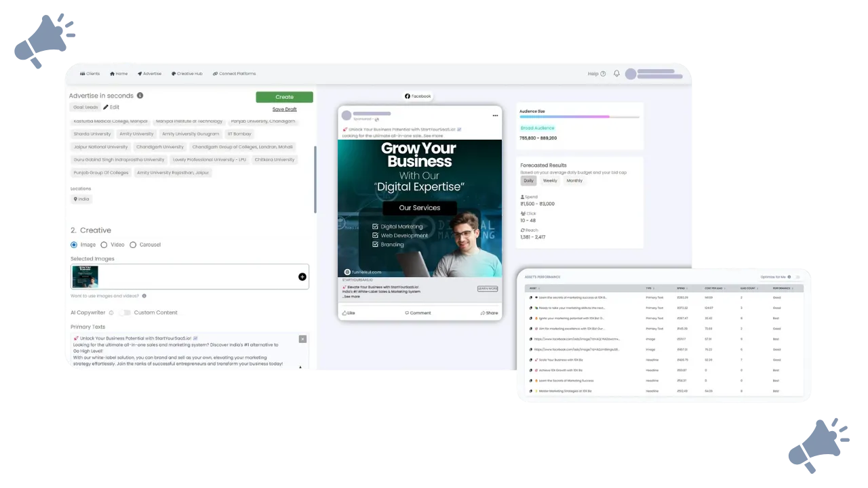Viewport: 868px width, 488px height.
Task: Click the Save Draft link
Action: (x=284, y=109)
